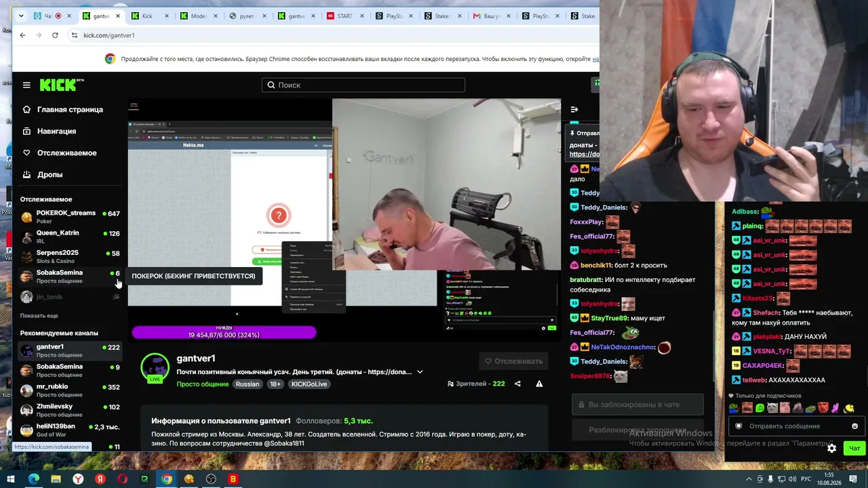This screenshot has height=488, width=868.
Task: Open the Chrome tab search dropdown
Action: coord(21,16)
